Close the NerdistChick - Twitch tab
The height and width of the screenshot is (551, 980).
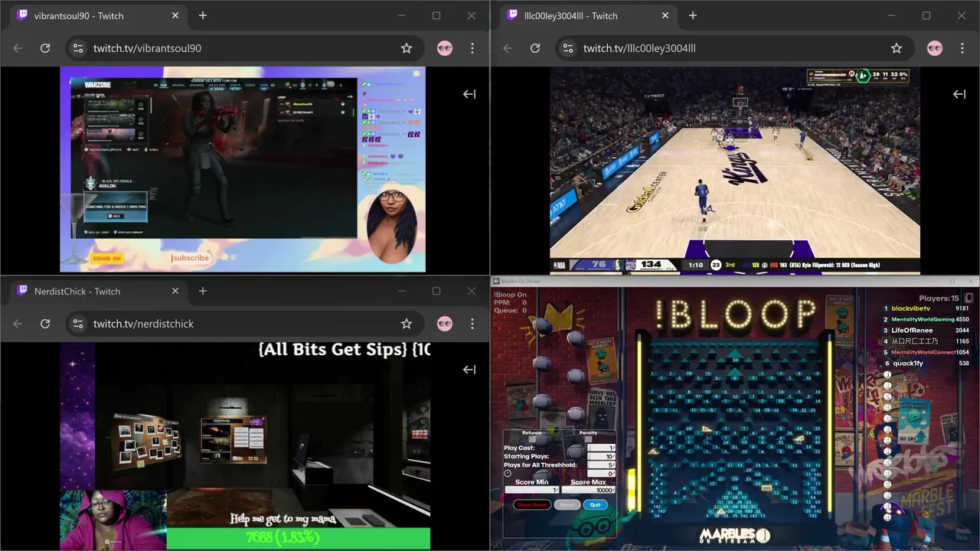click(175, 291)
